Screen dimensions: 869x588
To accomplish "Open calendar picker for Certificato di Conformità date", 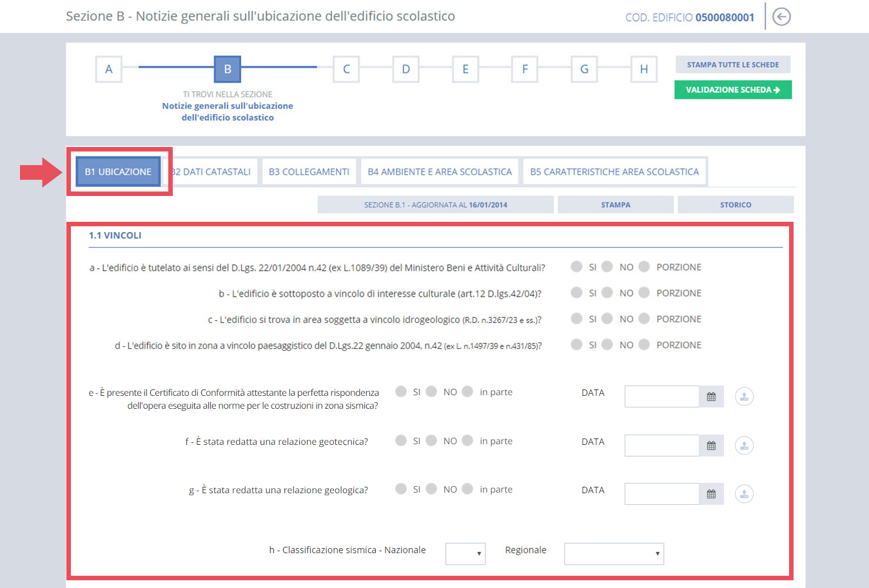I will (711, 397).
